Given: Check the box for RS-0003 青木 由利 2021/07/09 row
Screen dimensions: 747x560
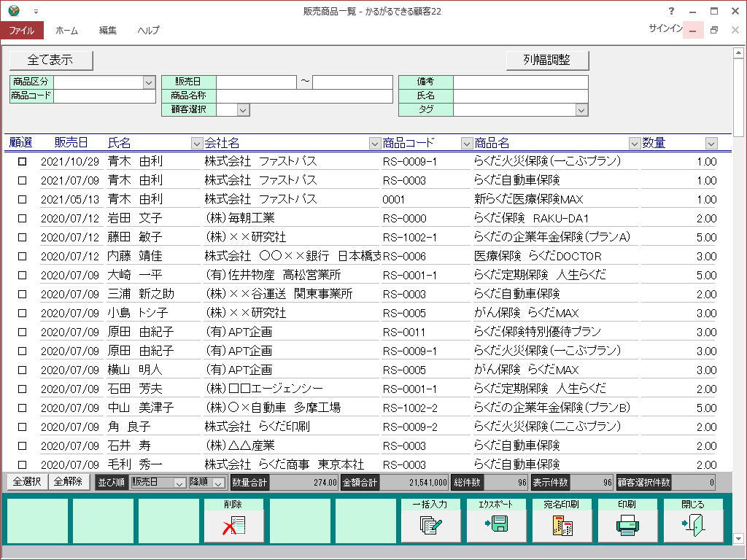Looking at the screenshot, I should click(22, 181).
